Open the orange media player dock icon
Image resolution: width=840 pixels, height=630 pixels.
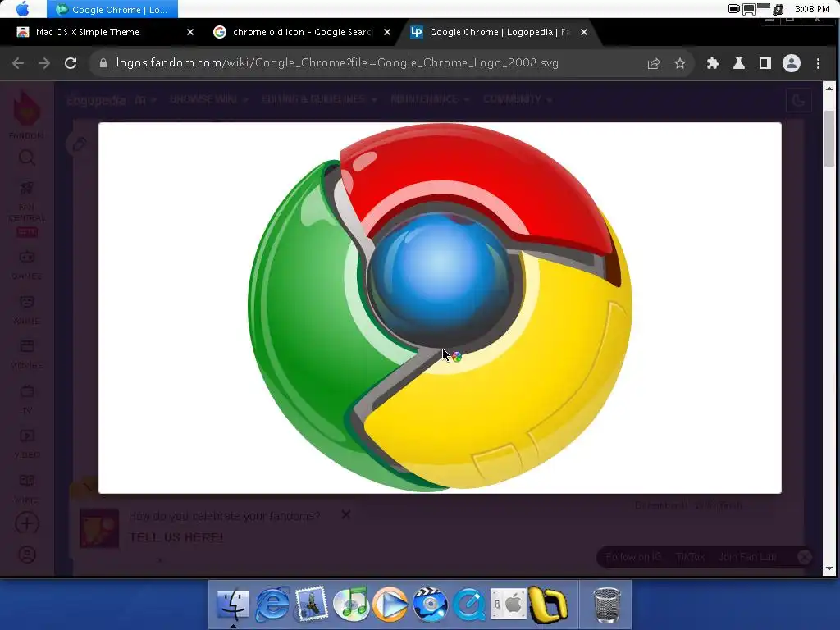click(x=390, y=605)
